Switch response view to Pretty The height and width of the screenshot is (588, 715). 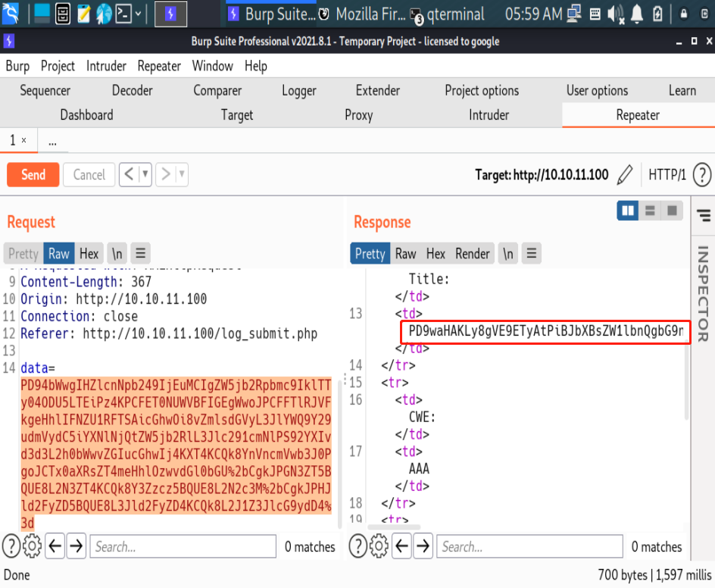(x=370, y=254)
